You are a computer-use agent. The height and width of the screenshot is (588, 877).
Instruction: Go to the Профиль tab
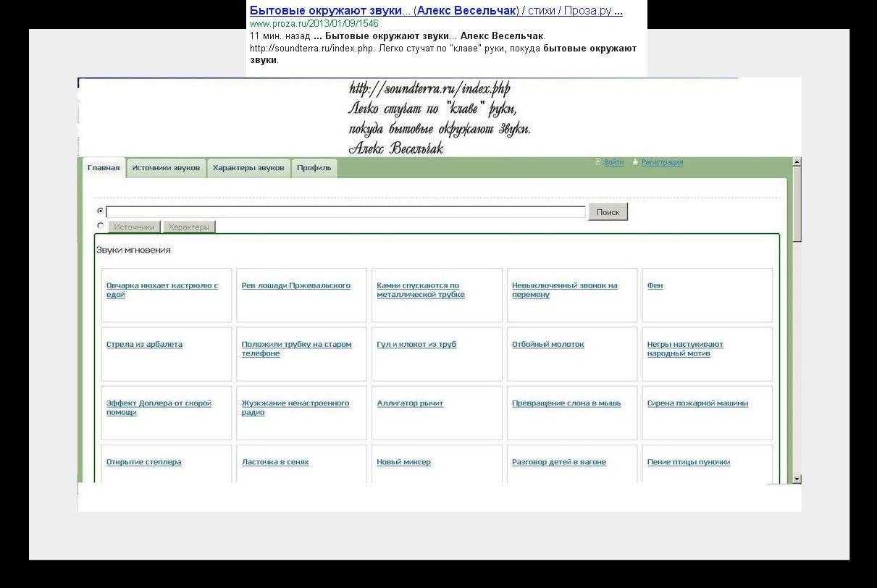click(x=314, y=168)
